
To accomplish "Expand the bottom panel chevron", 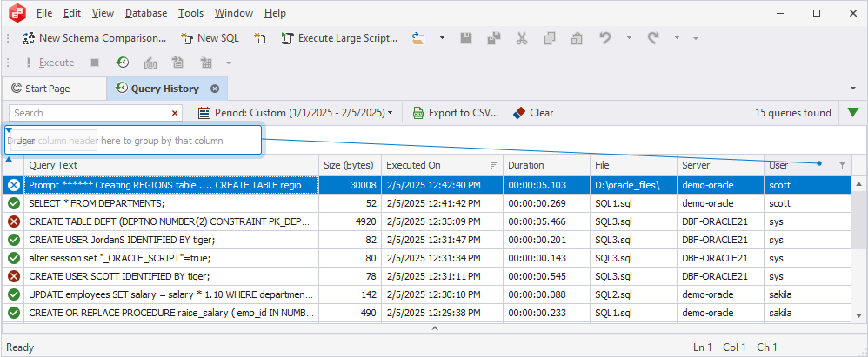I will pos(435,328).
